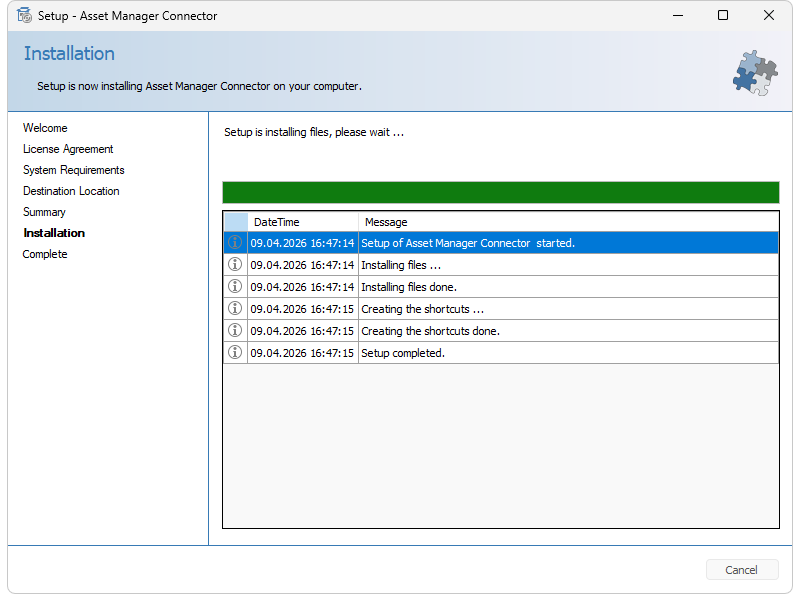Minimize the Setup window
This screenshot has height=601, width=800.
click(x=678, y=15)
